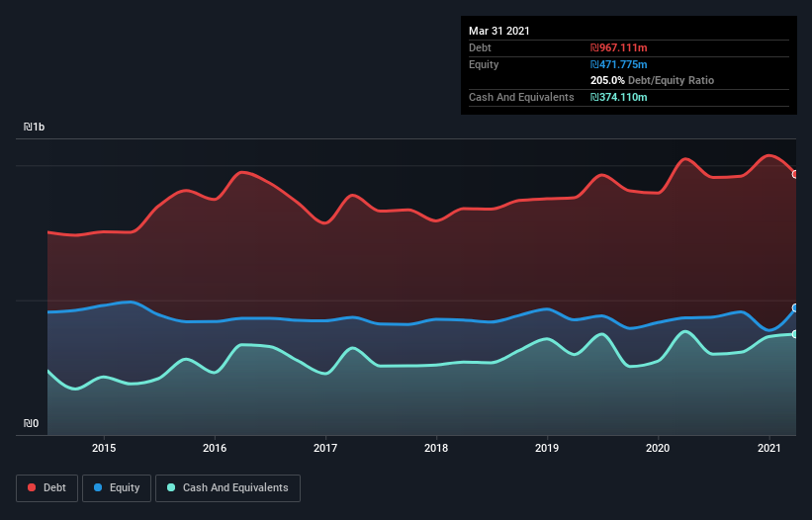Select the blue Equity endpoint marker

pyautogui.click(x=795, y=307)
